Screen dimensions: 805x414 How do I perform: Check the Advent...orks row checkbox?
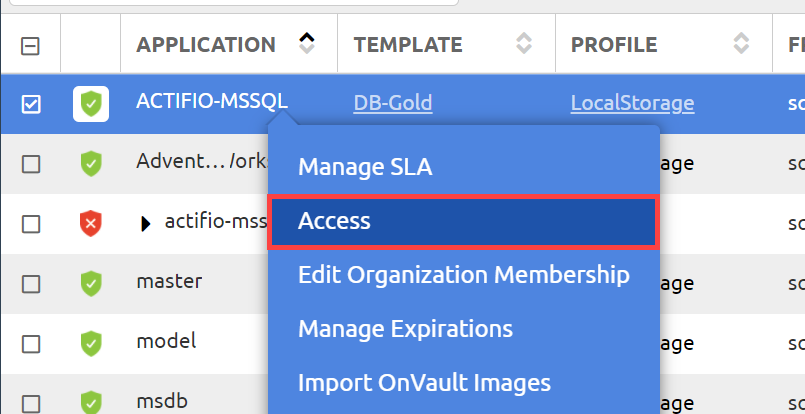point(31,164)
